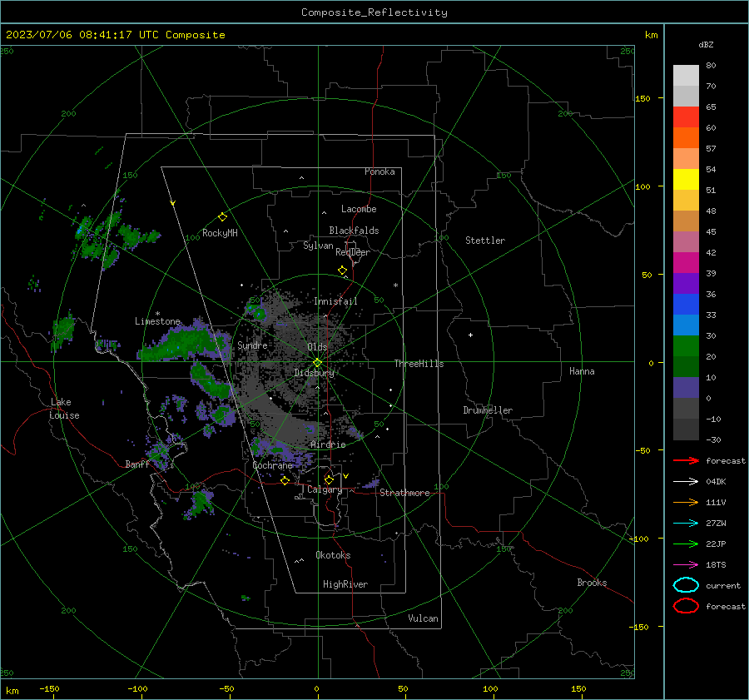Select the indigo 0–10 dBZ swatch
This screenshot has height=700, width=749.
coord(686,388)
